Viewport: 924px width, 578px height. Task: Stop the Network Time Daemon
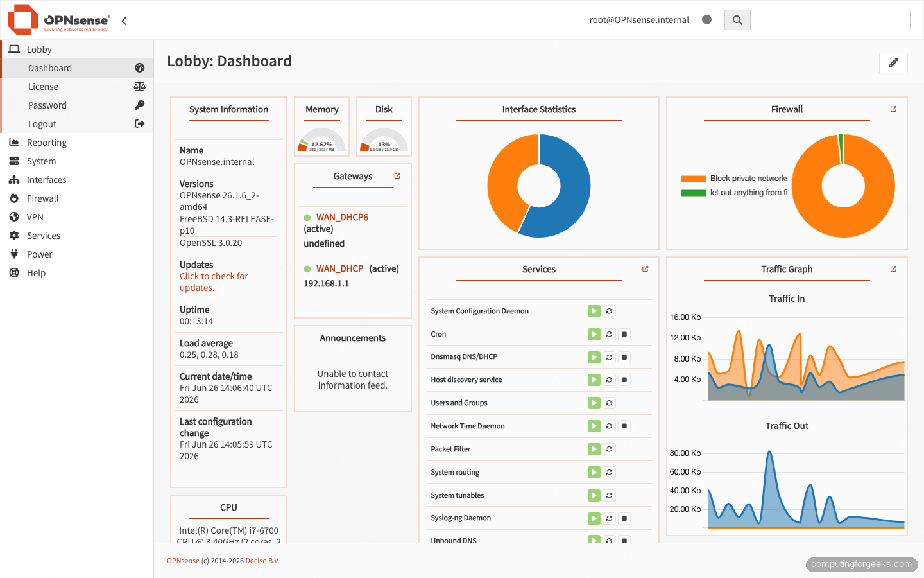point(624,426)
